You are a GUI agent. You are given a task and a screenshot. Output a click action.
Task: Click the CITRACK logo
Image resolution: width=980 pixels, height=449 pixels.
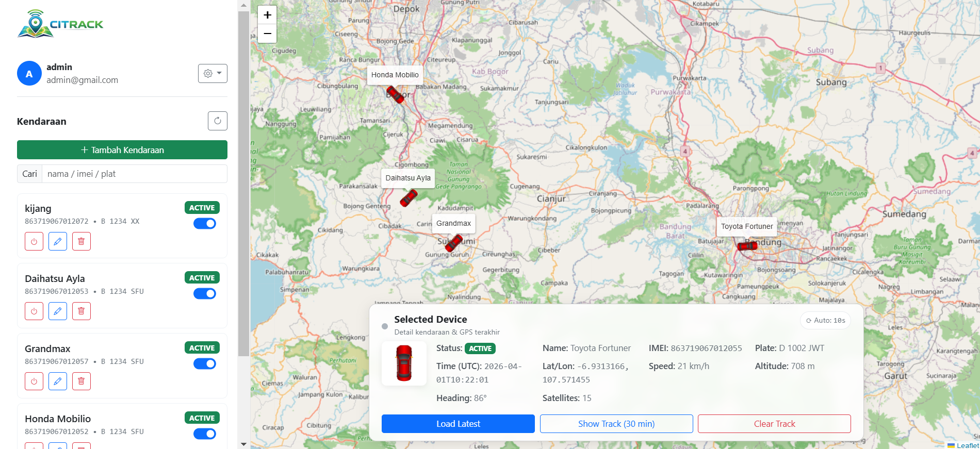[61, 24]
